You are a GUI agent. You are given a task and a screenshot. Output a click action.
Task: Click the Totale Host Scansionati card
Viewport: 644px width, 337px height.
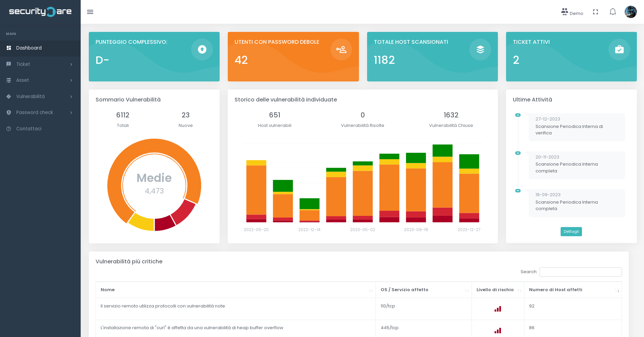tap(432, 57)
